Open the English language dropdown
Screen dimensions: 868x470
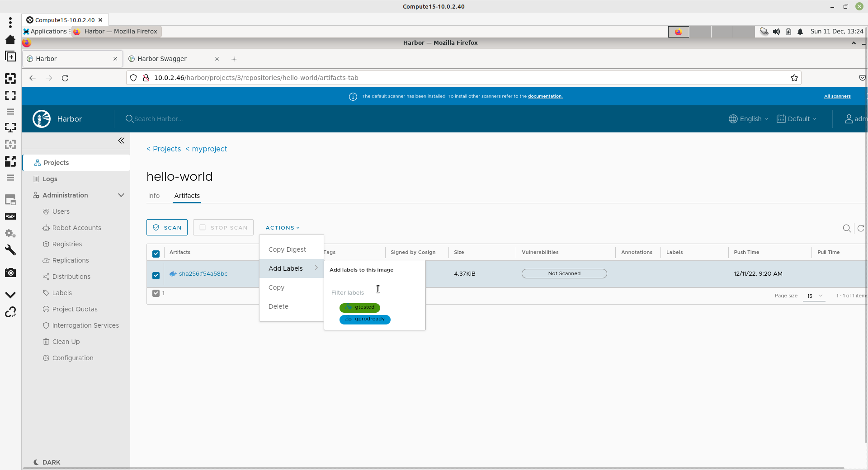pos(749,119)
